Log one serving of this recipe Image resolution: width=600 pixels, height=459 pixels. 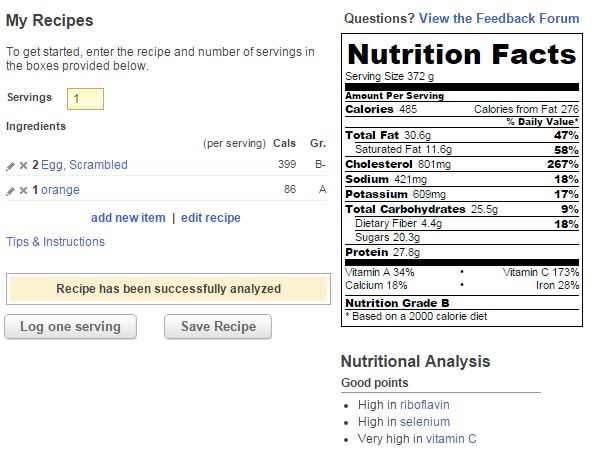(x=70, y=327)
